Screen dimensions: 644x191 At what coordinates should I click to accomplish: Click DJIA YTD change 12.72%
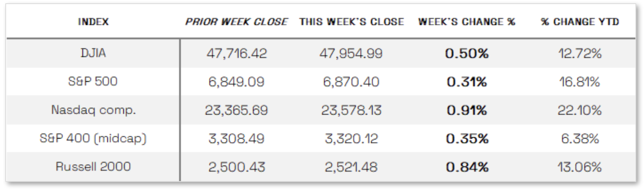[x=580, y=53]
